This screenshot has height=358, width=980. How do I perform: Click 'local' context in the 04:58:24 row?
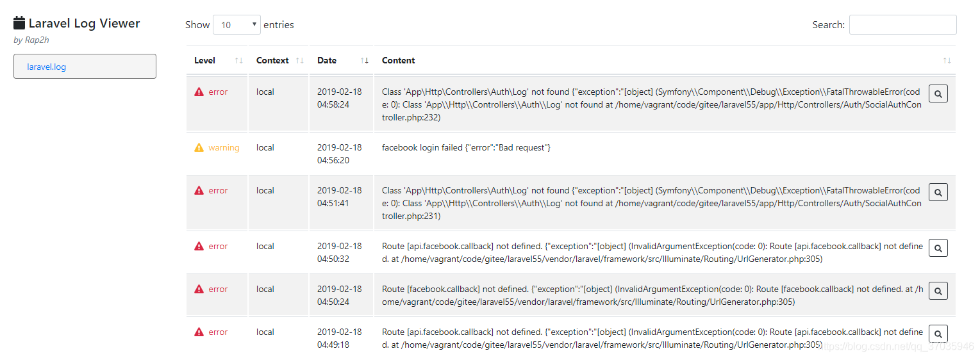265,92
